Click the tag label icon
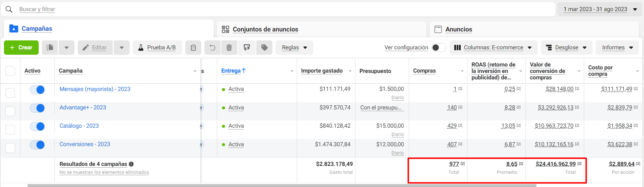Image resolution: width=644 pixels, height=187 pixels. (264, 48)
